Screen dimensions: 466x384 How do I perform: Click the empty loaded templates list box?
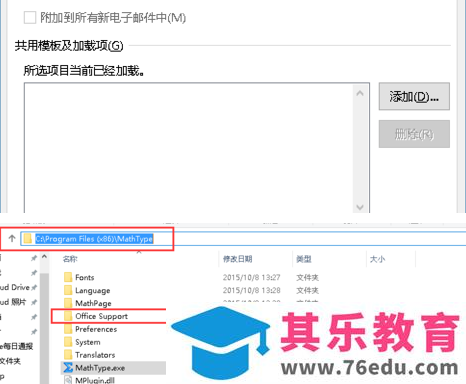188,148
